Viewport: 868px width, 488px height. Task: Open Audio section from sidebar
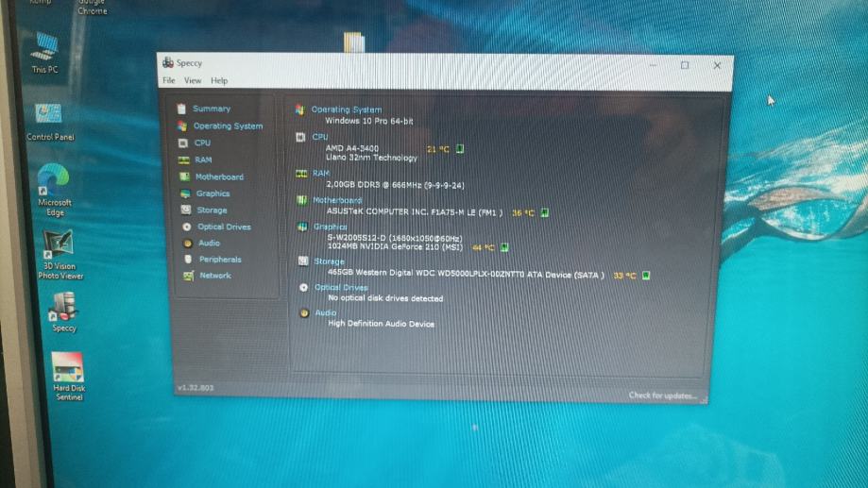[210, 243]
